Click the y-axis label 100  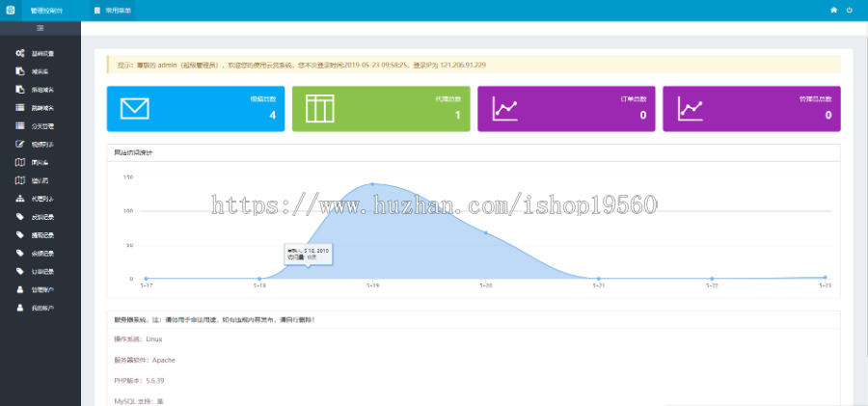coord(128,211)
